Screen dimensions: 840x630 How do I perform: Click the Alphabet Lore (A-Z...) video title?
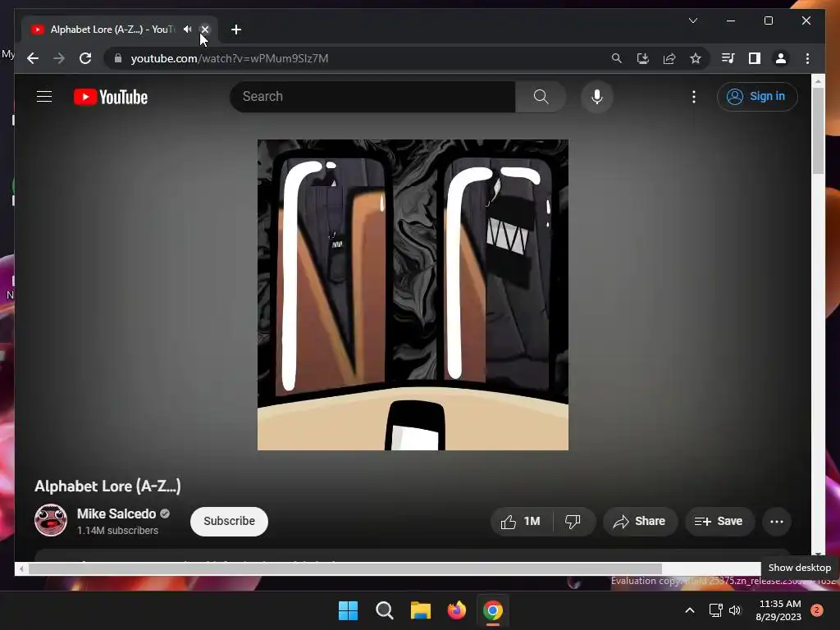(x=107, y=486)
